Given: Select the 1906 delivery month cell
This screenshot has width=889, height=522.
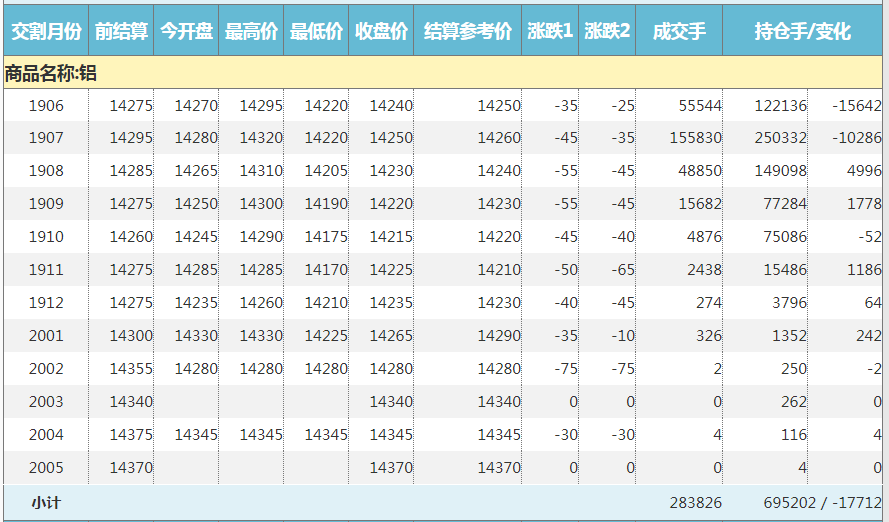Looking at the screenshot, I should point(46,106).
